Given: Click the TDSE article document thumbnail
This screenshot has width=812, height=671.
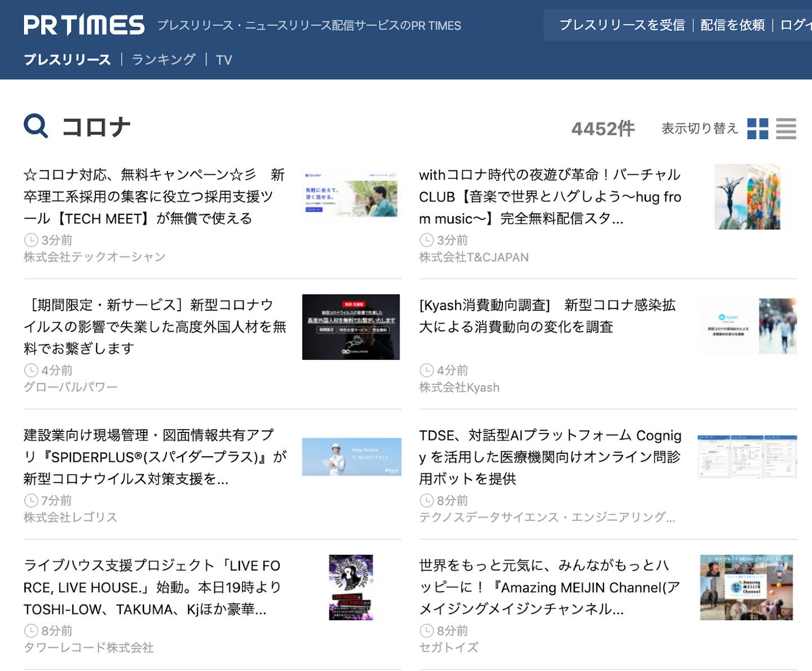Looking at the screenshot, I should (747, 456).
